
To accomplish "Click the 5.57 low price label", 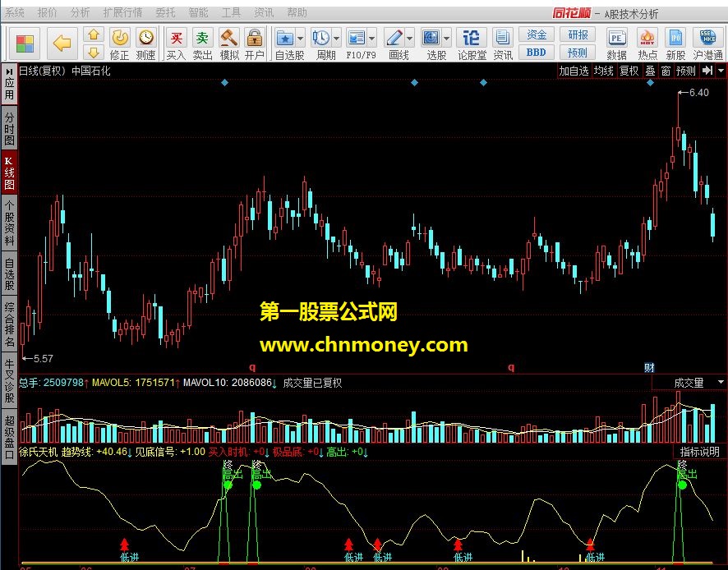I will tap(44, 358).
